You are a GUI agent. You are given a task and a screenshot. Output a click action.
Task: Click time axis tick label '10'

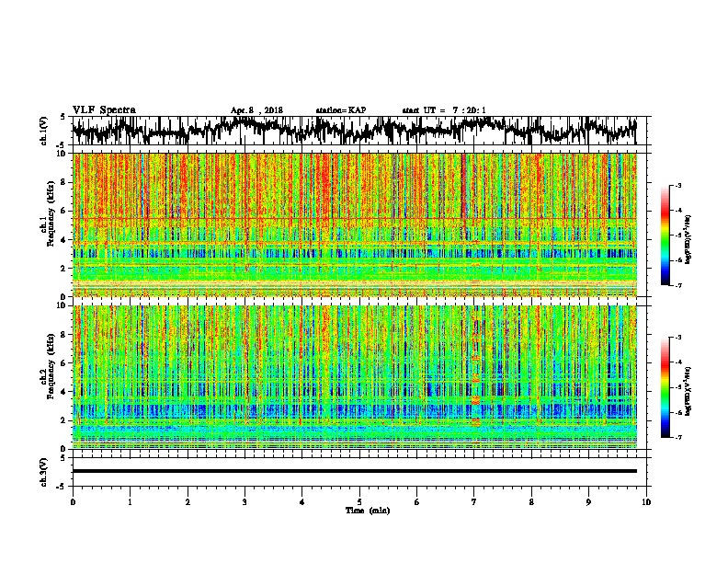tap(646, 502)
